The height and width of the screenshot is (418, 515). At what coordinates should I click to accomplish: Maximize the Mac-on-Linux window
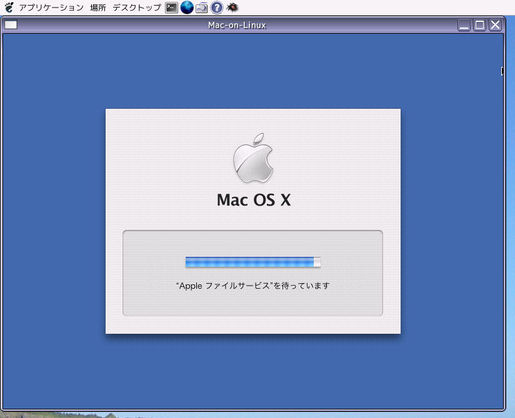tap(480, 25)
